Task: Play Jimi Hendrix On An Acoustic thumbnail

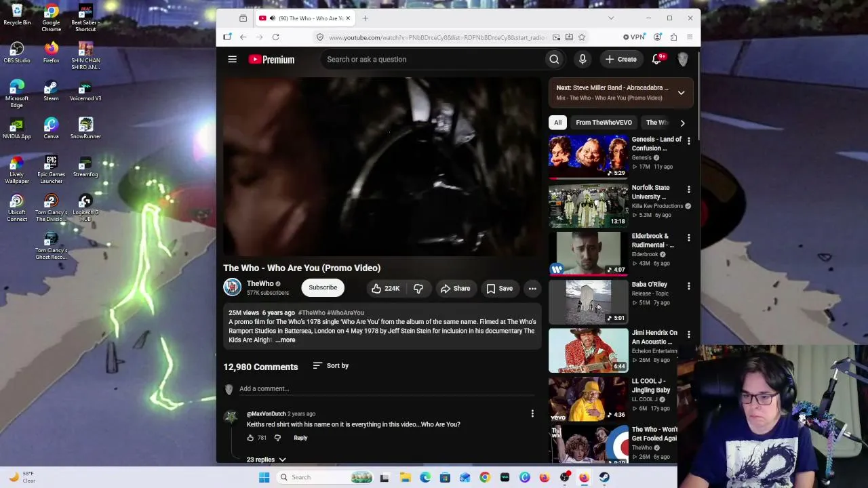Action: click(589, 350)
